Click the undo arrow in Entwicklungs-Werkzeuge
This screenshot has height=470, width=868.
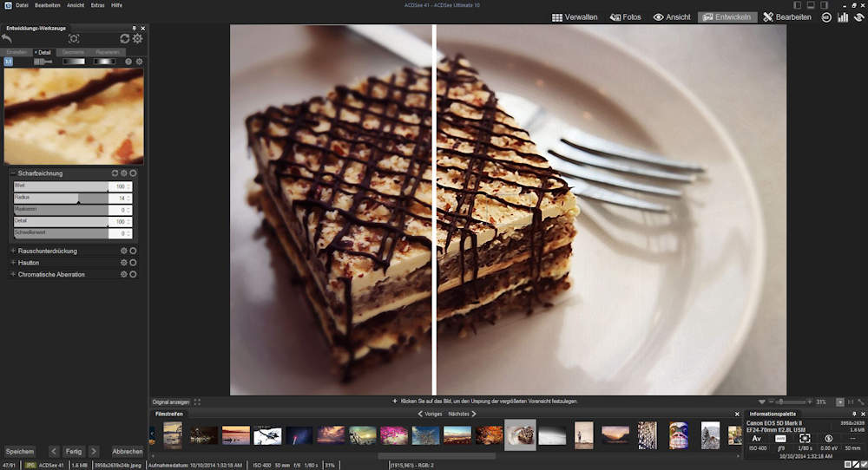tap(8, 39)
